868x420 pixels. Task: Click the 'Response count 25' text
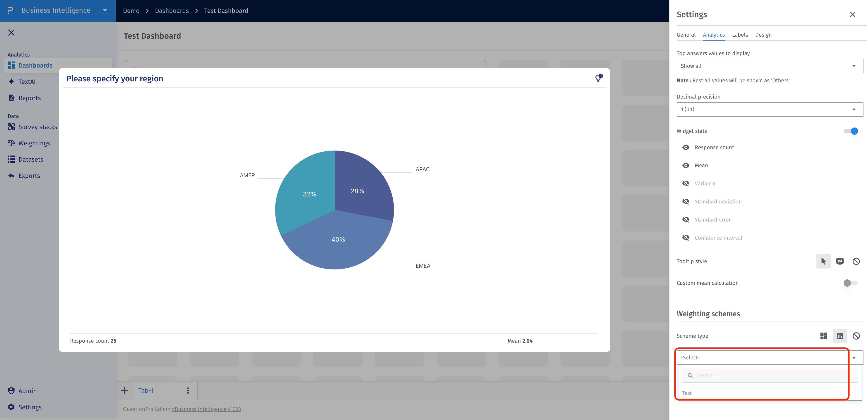tap(93, 341)
